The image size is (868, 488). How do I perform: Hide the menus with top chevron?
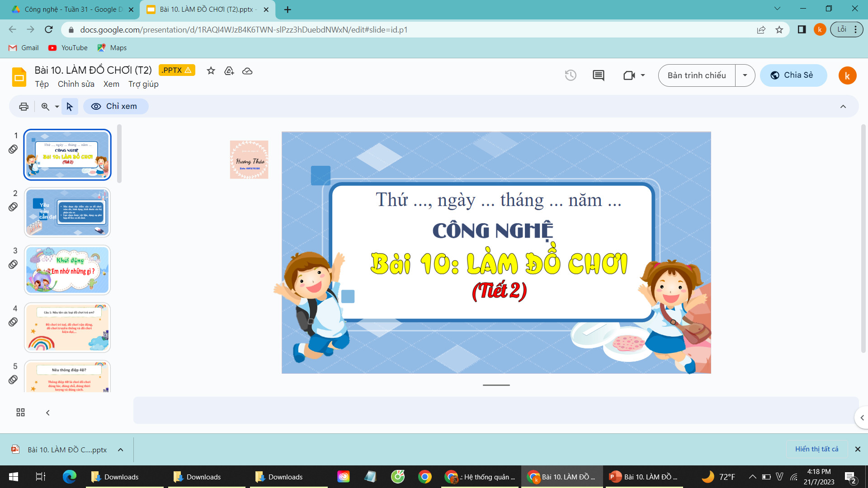pyautogui.click(x=843, y=107)
